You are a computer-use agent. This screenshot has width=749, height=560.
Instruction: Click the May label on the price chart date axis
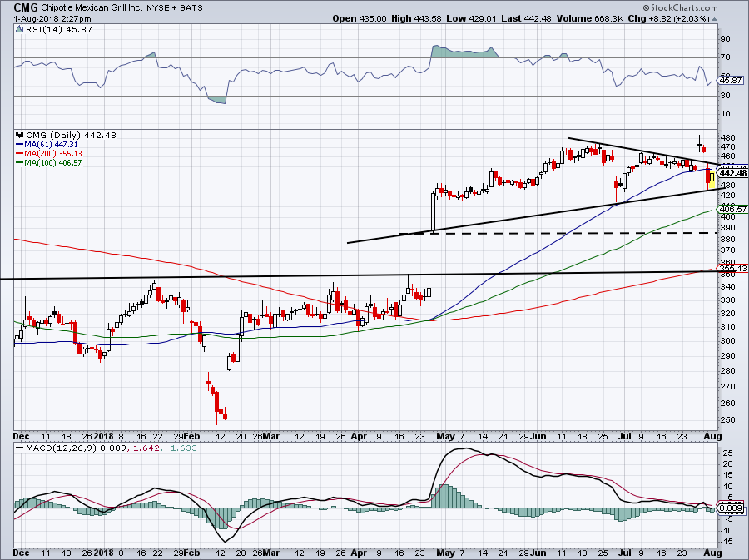click(x=446, y=436)
